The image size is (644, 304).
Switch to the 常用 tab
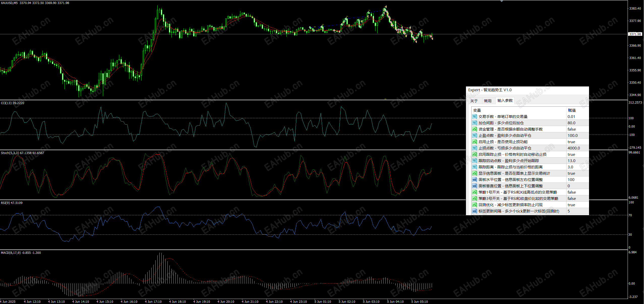click(x=487, y=101)
